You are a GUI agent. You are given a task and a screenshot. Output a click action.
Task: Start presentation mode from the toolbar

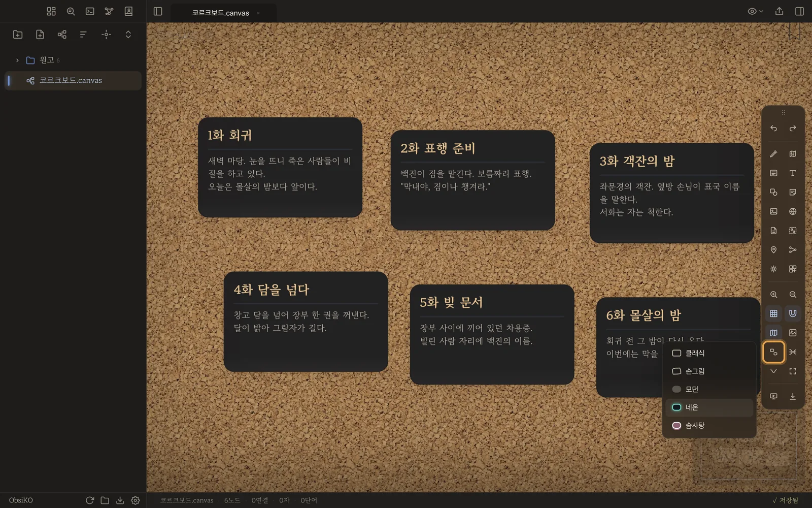[773, 396]
